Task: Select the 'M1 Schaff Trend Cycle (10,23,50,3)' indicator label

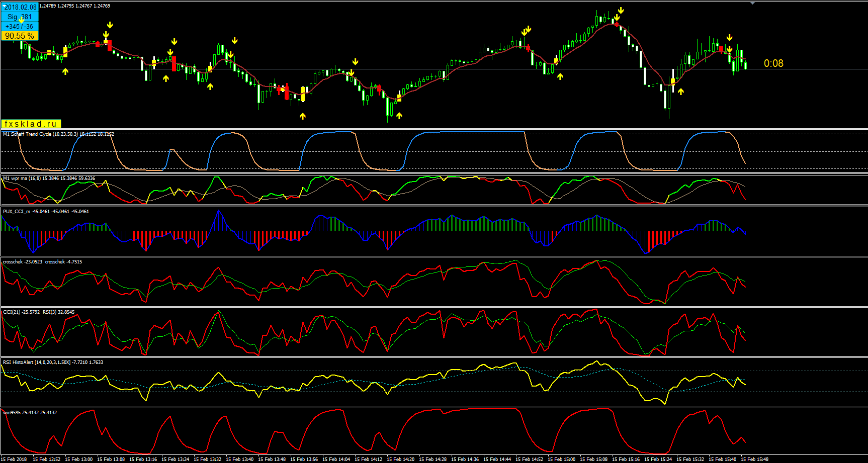Action: 40,134
